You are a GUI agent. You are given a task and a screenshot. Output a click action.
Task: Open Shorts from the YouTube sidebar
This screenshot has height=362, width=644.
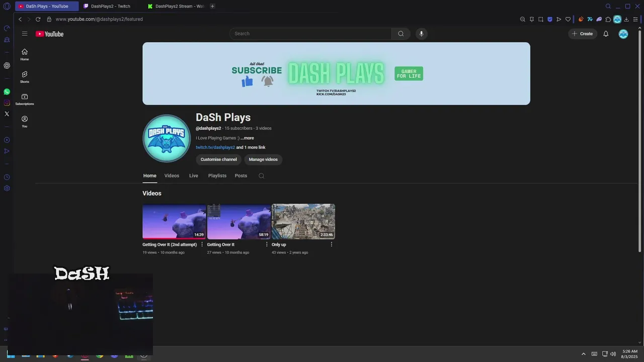pos(25,77)
